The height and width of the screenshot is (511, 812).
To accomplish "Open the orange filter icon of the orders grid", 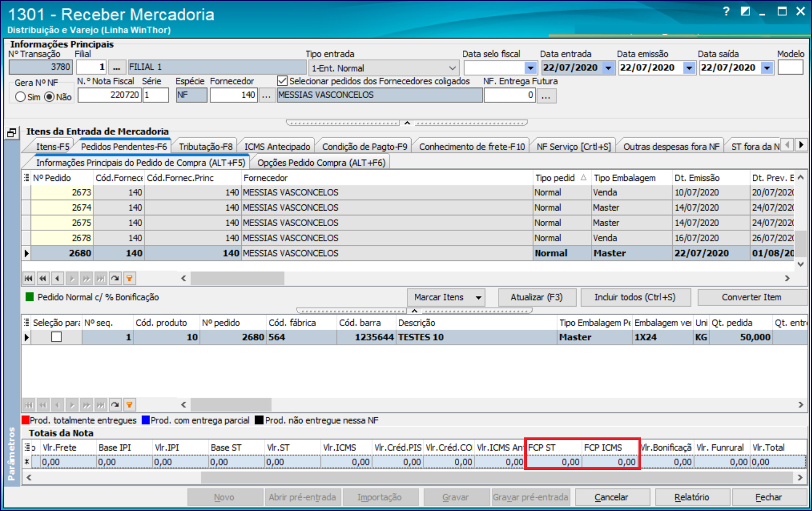I will (x=129, y=278).
